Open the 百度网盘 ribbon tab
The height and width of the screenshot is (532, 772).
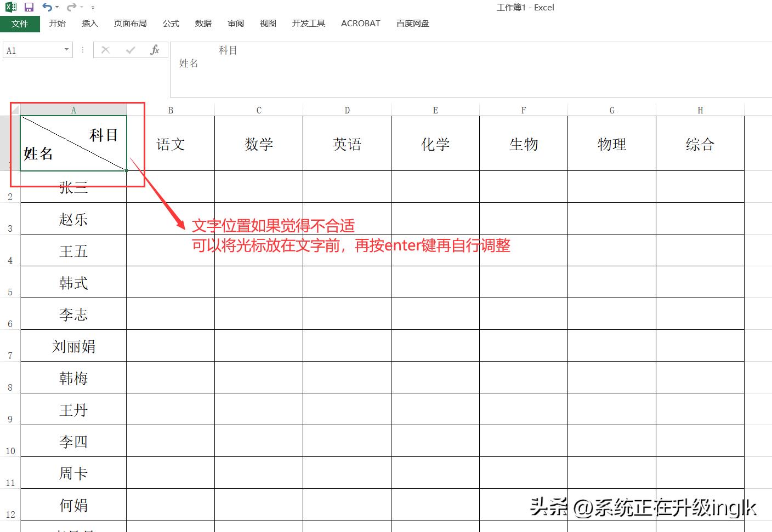[413, 24]
